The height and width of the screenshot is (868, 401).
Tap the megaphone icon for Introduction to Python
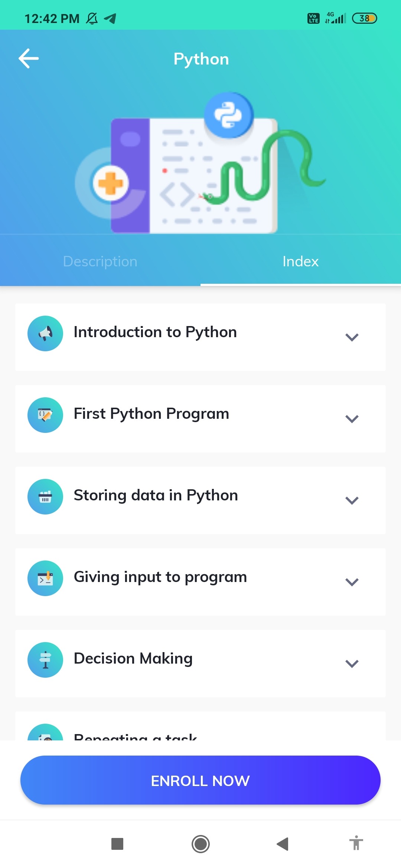[45, 333]
